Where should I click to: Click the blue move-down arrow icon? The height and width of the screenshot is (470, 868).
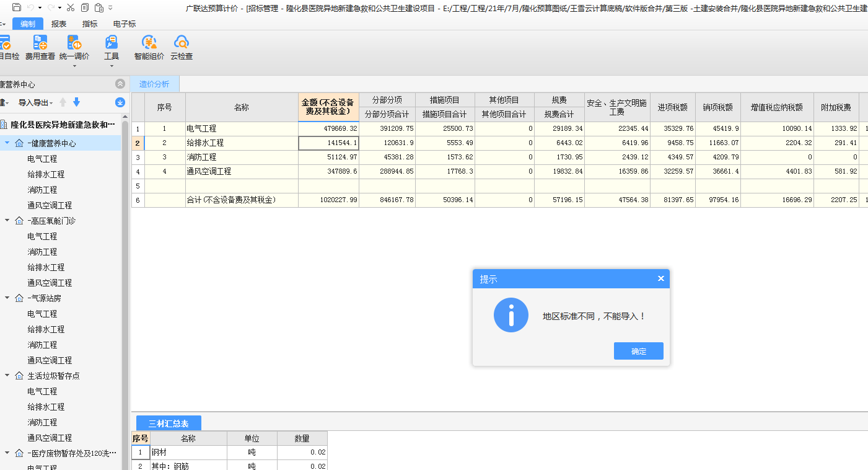pos(77,102)
